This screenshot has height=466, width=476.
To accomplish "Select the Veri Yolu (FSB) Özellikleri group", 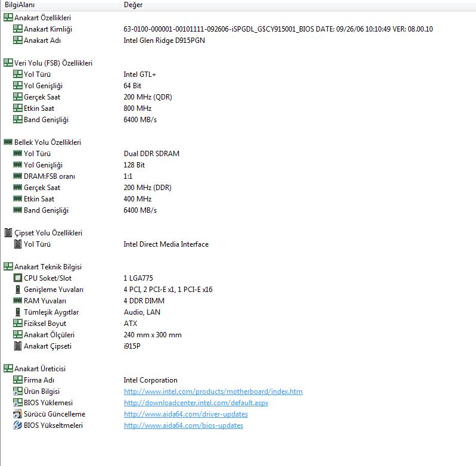I will click(53, 63).
